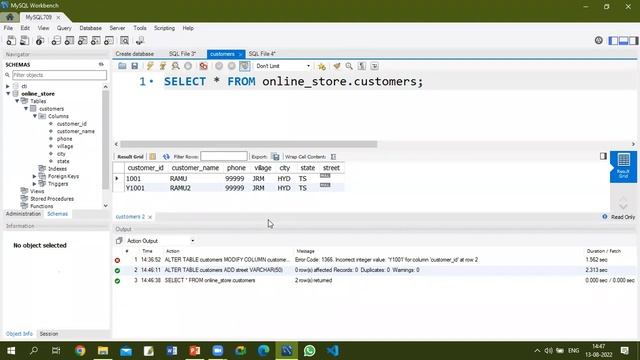This screenshot has height=360, width=640.
Task: Click the add snippet star icon
Action: [322, 66]
